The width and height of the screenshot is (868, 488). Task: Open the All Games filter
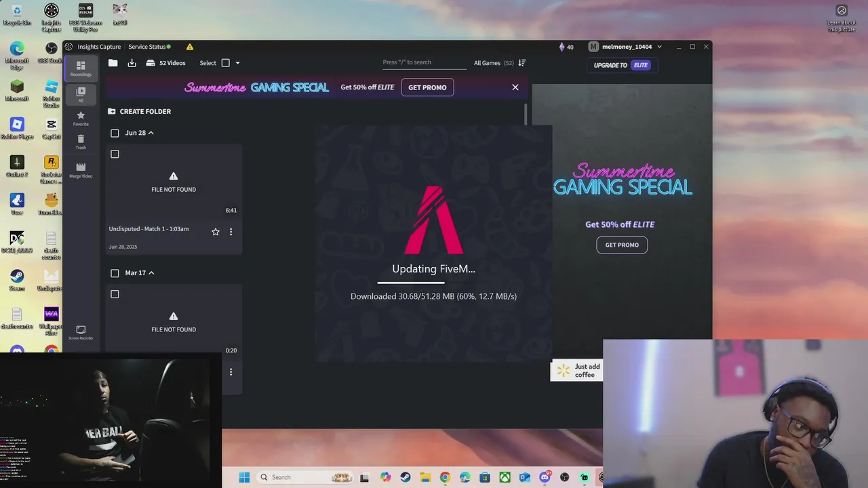click(493, 63)
